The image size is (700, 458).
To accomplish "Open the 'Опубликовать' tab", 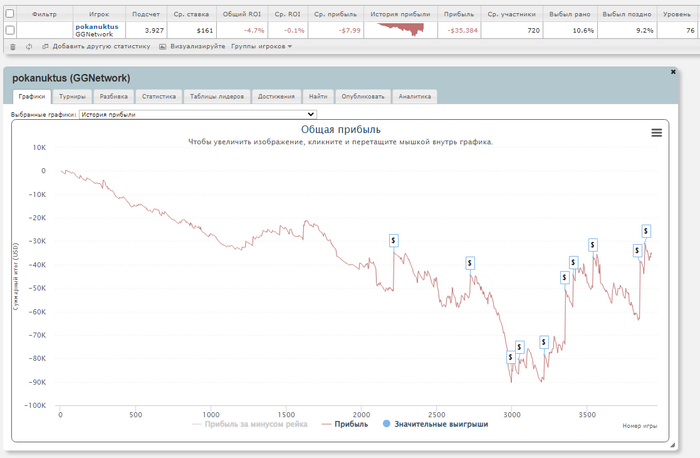I will pyautogui.click(x=363, y=96).
